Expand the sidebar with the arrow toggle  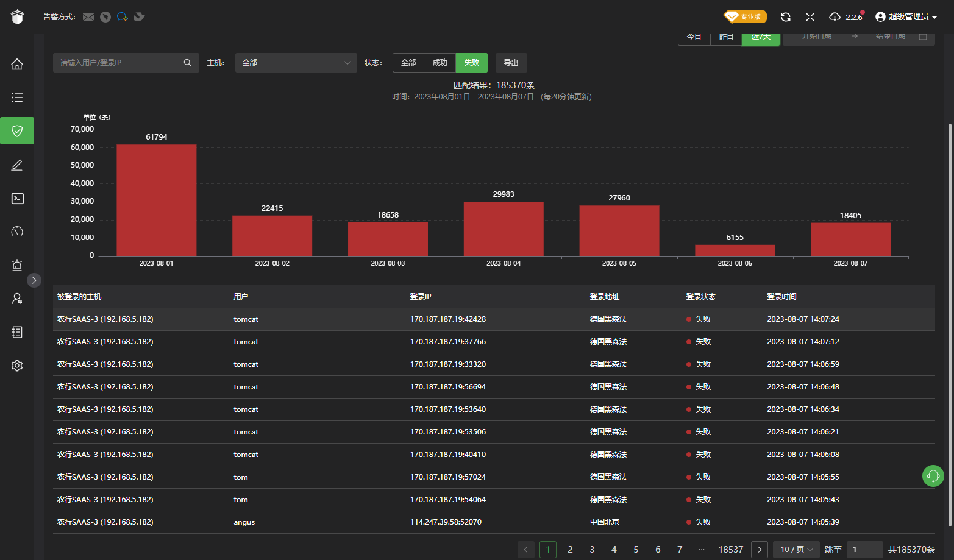point(34,280)
